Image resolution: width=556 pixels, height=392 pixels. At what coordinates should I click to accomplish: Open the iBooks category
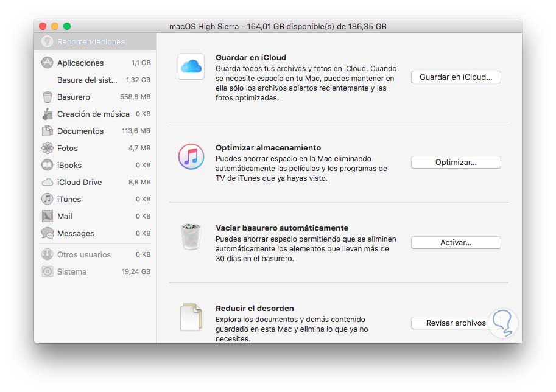click(95, 165)
